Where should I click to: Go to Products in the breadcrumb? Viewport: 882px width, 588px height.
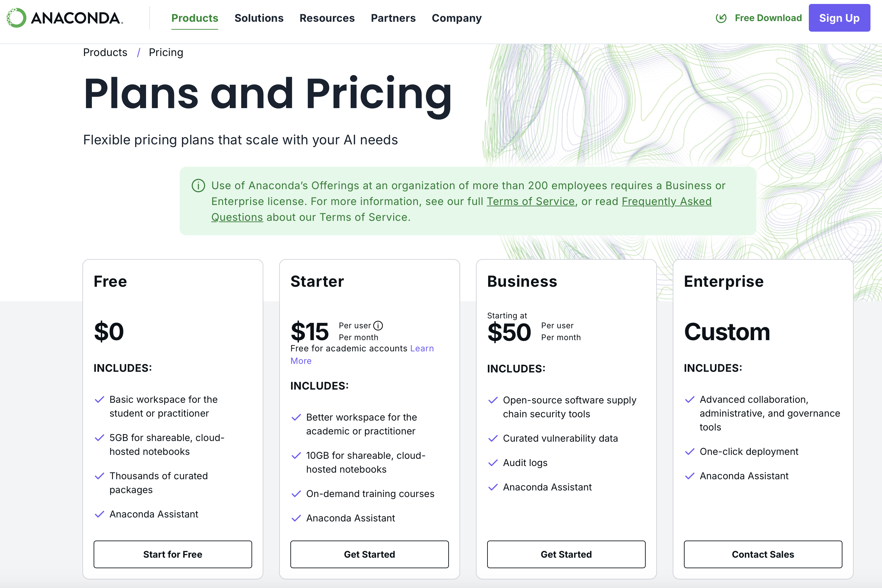coord(105,52)
